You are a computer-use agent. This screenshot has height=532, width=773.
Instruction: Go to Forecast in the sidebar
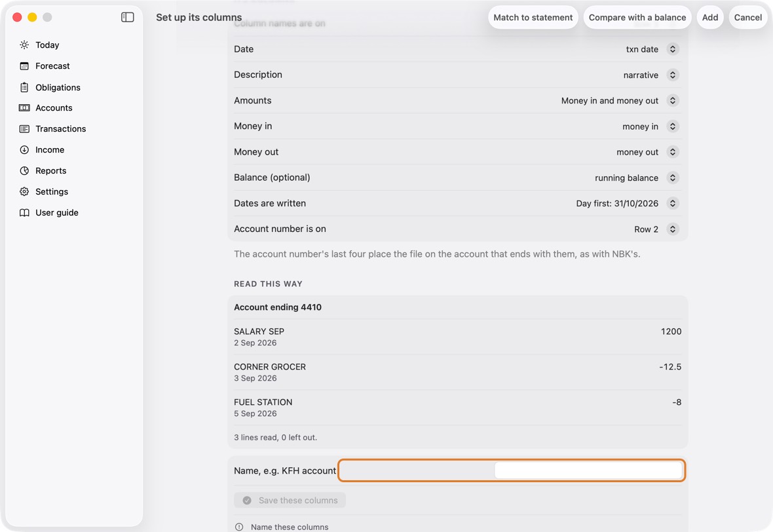pyautogui.click(x=53, y=66)
